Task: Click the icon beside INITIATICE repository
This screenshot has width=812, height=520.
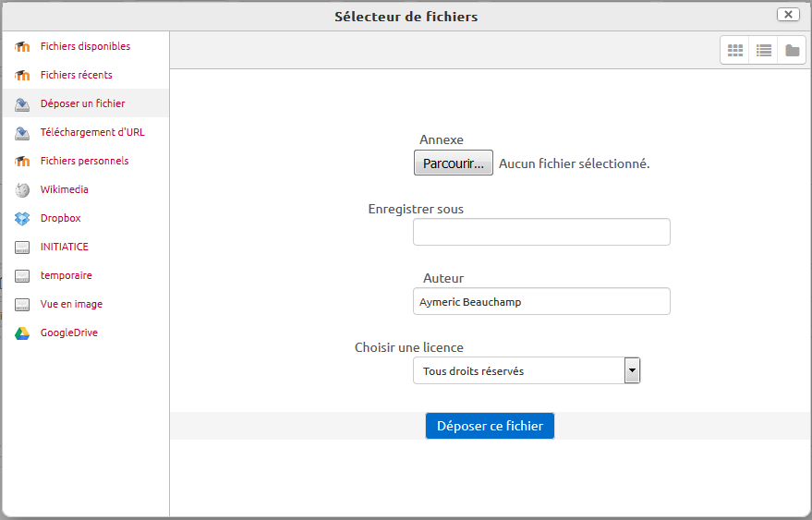Action: [22, 248]
